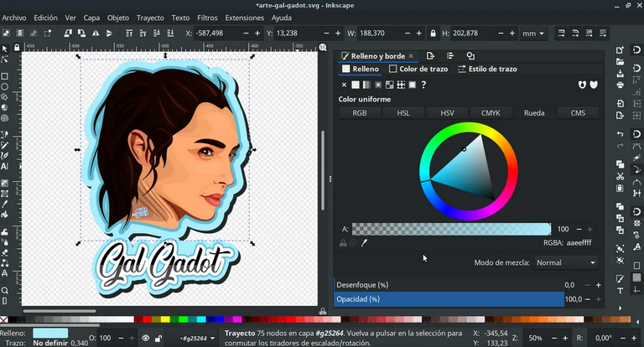Image resolution: width=644 pixels, height=347 pixels.
Task: Select the arrow Selector tool
Action: click(x=4, y=49)
